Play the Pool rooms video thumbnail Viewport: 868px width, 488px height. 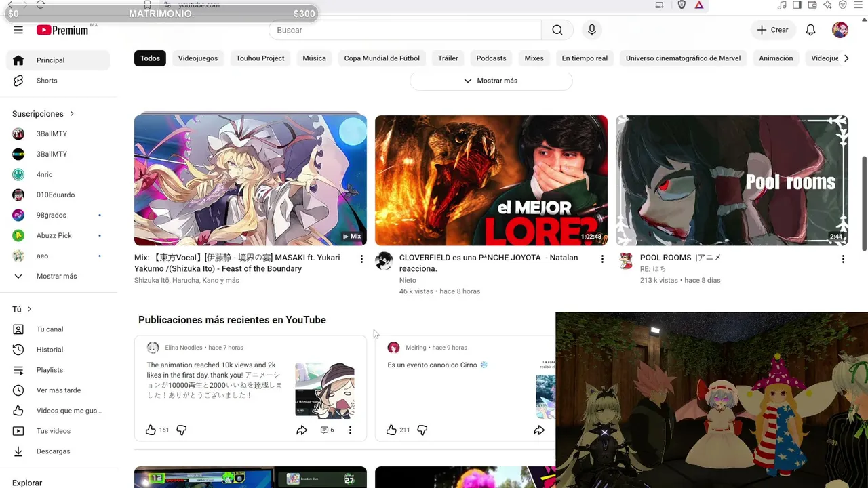coord(732,180)
